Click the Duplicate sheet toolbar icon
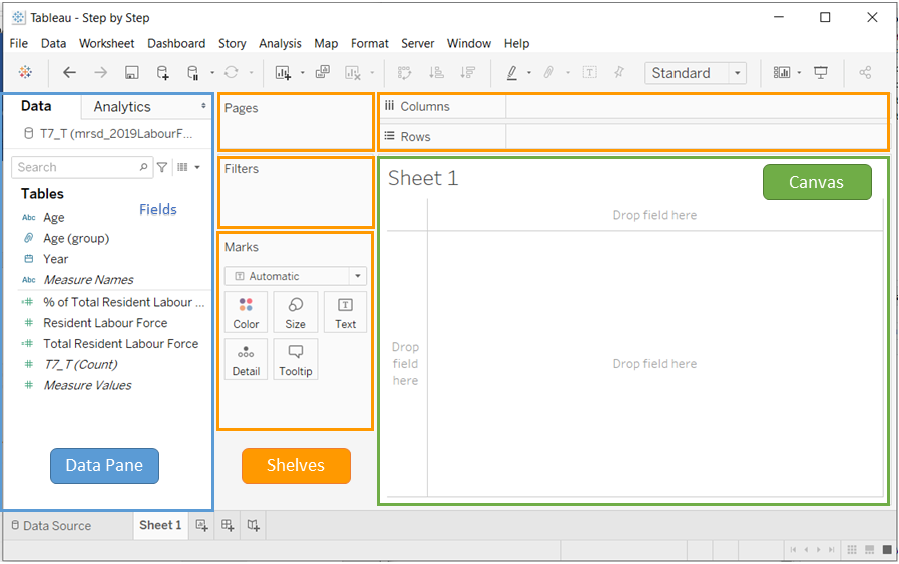The width and height of the screenshot is (899, 564). click(x=323, y=72)
